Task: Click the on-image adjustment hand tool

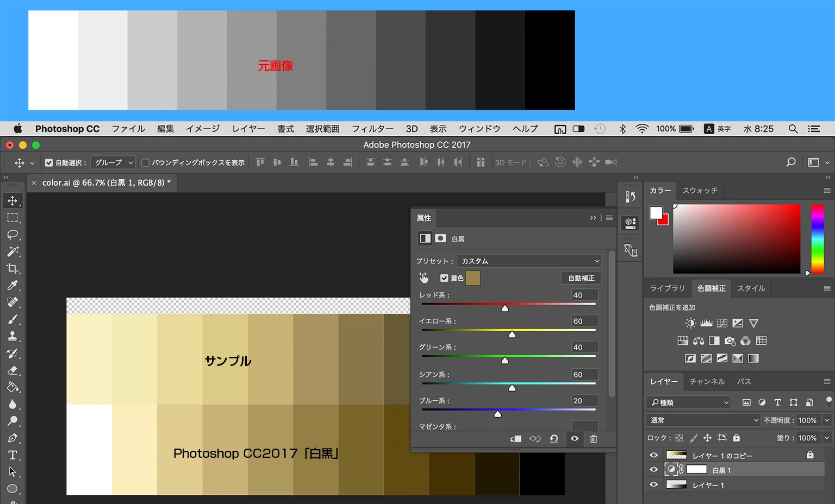Action: click(x=424, y=278)
